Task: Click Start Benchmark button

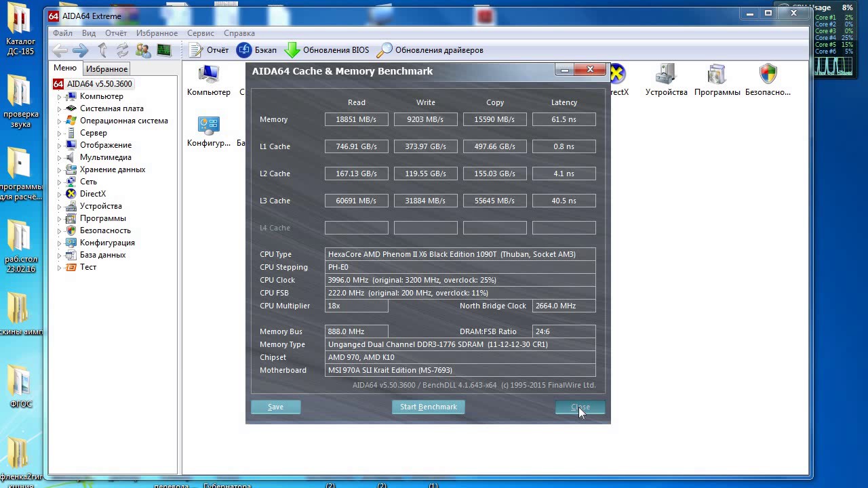Action: pyautogui.click(x=429, y=407)
